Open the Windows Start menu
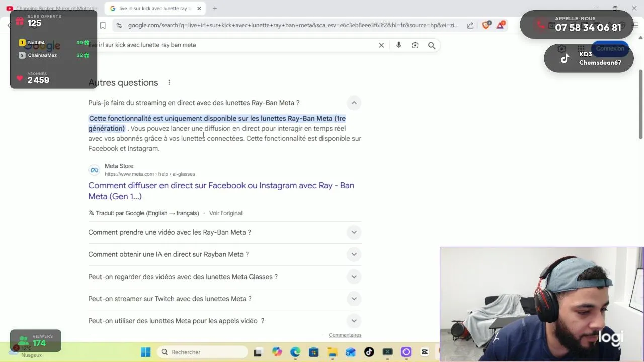 click(x=145, y=352)
